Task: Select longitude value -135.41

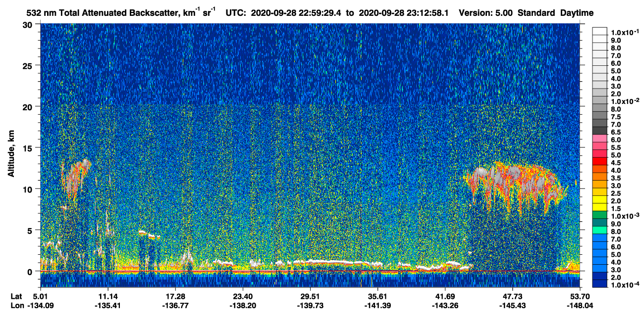Action: click(107, 306)
